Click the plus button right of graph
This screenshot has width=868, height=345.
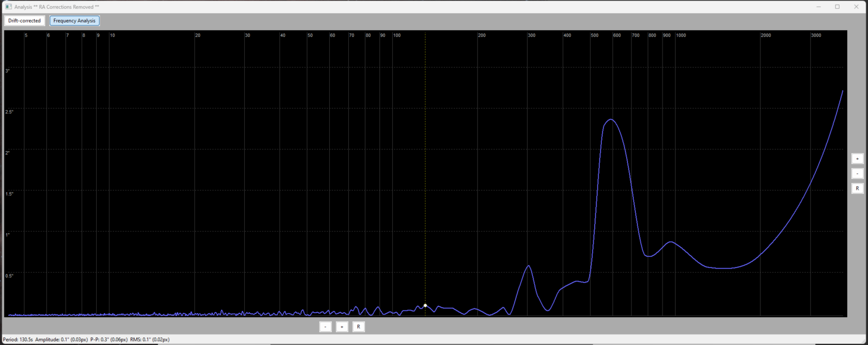[x=857, y=159]
